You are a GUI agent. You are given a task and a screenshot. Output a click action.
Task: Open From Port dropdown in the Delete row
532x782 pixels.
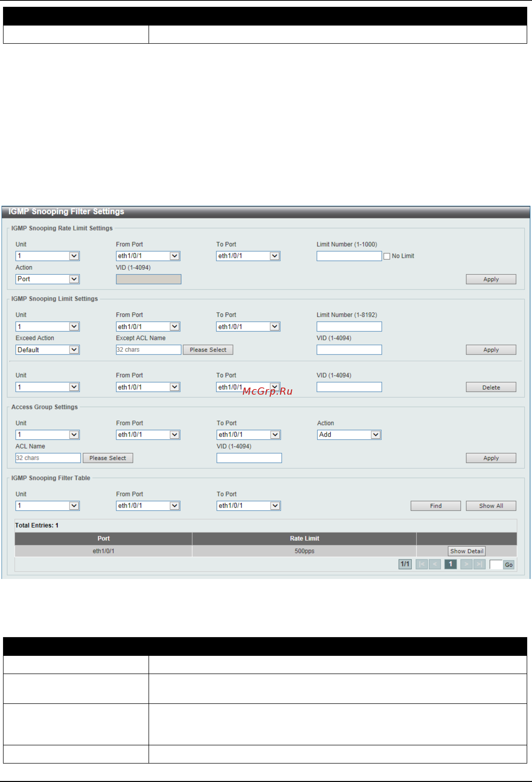(x=148, y=387)
